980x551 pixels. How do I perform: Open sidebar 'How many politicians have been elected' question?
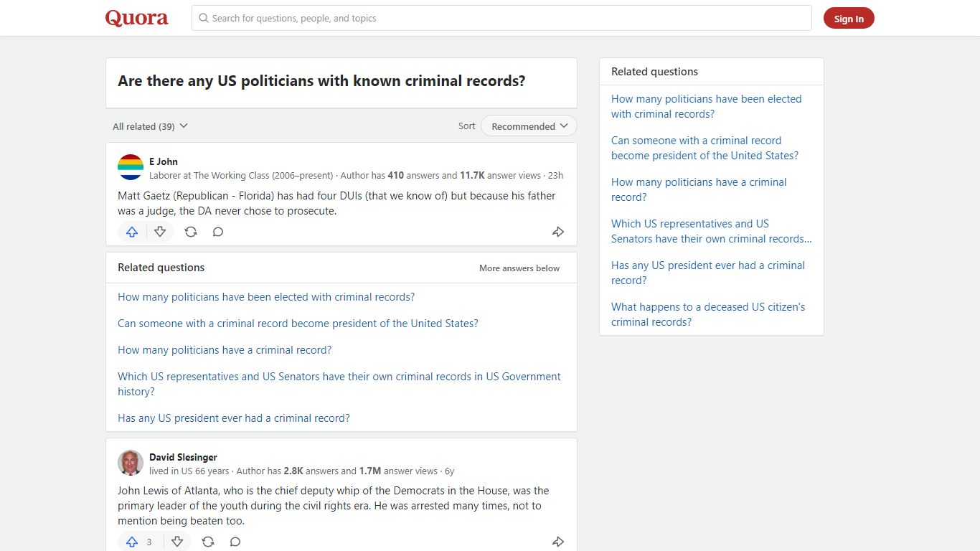(706, 106)
